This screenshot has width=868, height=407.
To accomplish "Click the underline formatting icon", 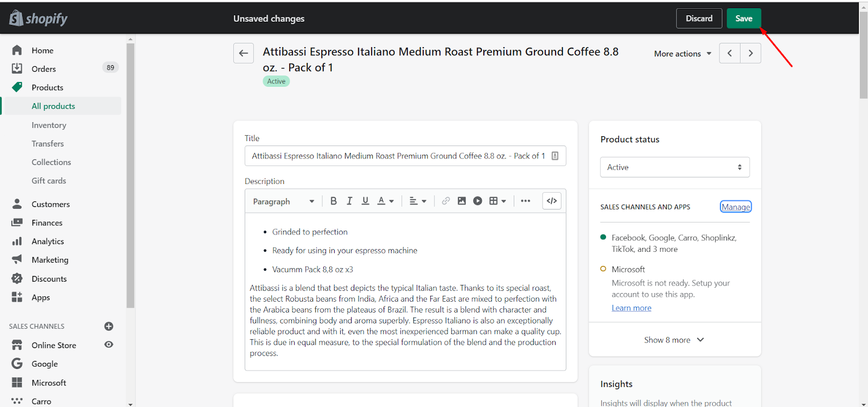I will pos(366,201).
